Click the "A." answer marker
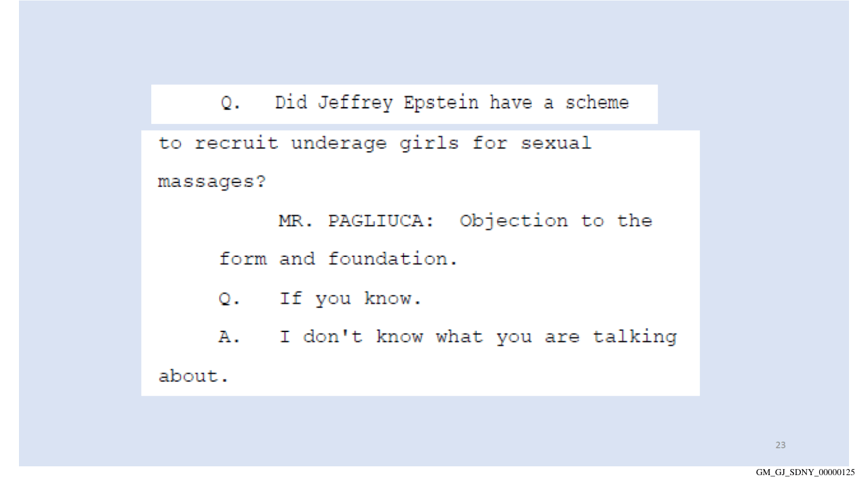The image size is (868, 488). tap(229, 337)
